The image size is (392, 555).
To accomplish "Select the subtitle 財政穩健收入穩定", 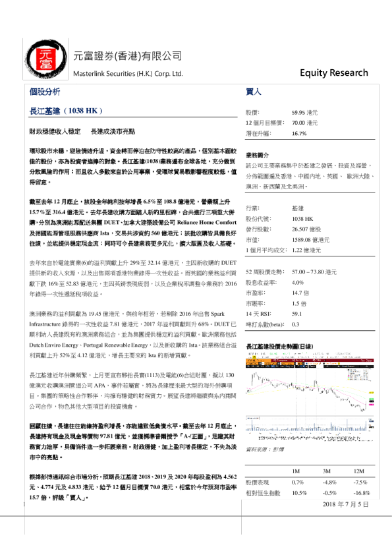I will coord(55,132).
